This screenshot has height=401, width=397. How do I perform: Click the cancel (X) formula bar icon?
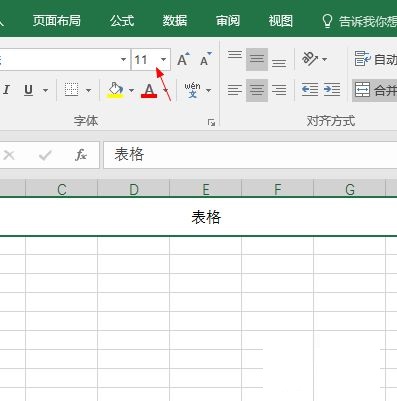(x=9, y=155)
